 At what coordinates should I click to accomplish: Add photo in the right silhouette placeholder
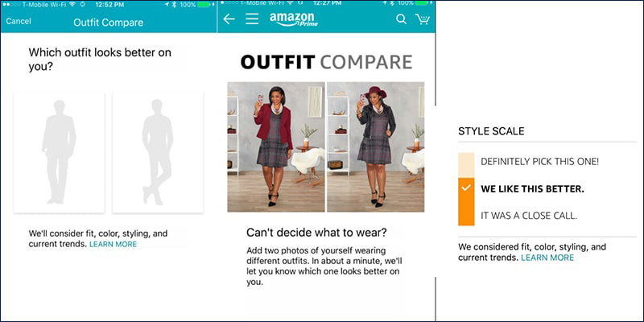point(157,152)
